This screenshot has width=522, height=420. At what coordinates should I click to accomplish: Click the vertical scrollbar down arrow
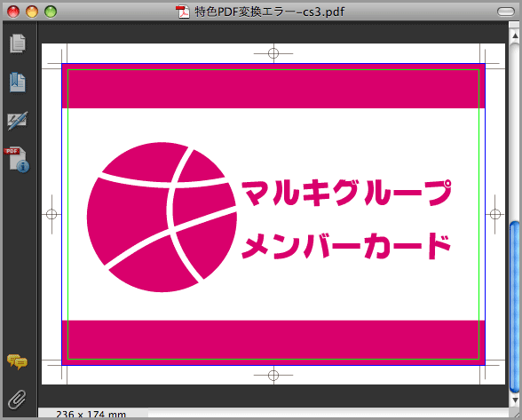point(515,400)
